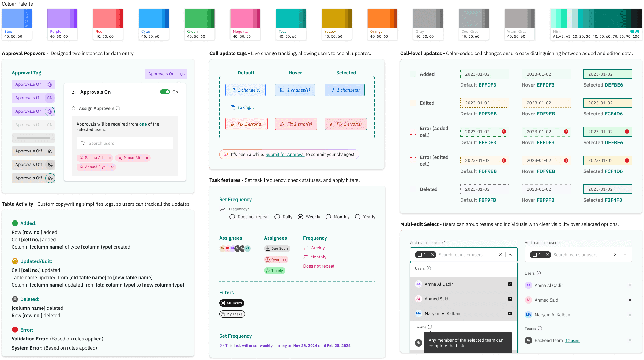The image size is (644, 360).
Task: Uncheck the Amna Al Qadir checkbox
Action: pyautogui.click(x=510, y=284)
